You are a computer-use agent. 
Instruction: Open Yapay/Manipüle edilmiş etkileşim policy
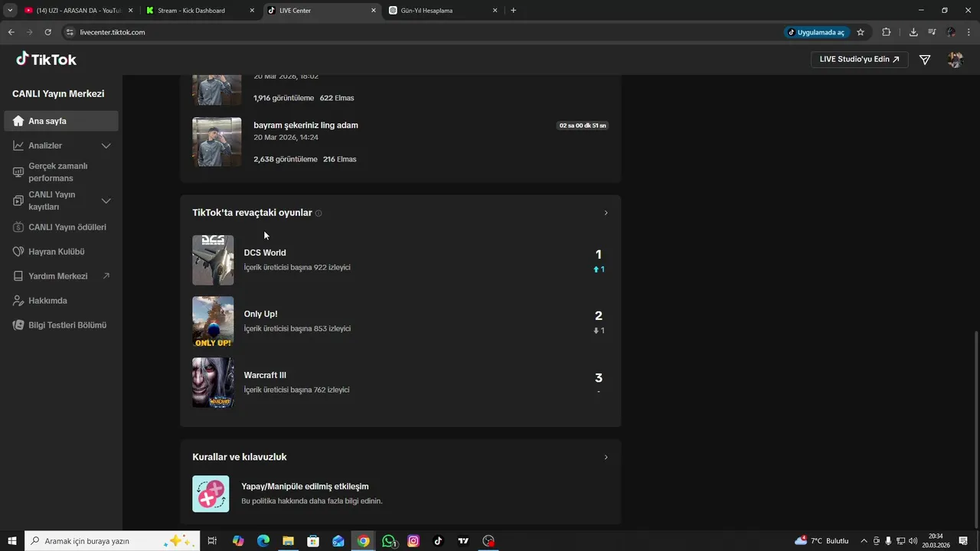[x=305, y=487]
